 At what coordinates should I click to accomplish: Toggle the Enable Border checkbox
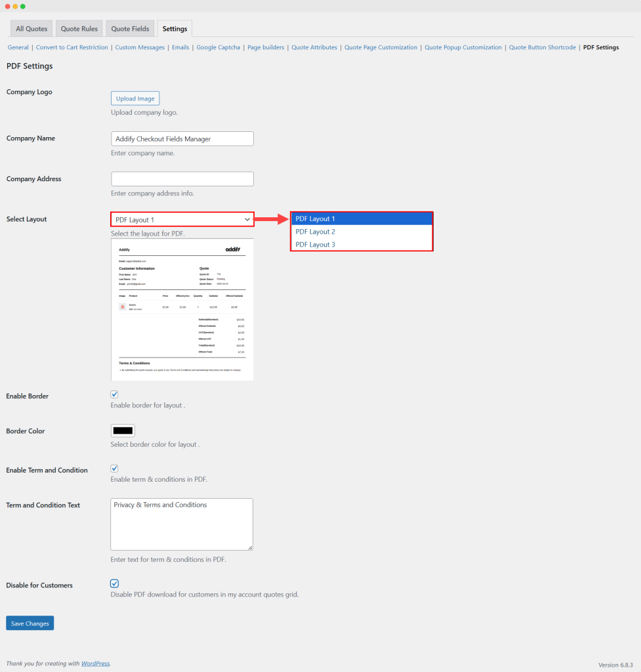click(114, 394)
